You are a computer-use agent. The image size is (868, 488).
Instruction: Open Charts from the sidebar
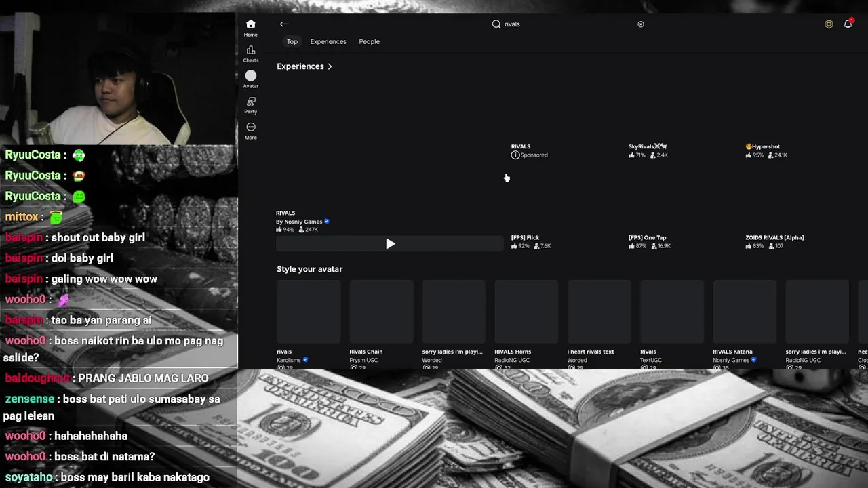[x=251, y=54]
